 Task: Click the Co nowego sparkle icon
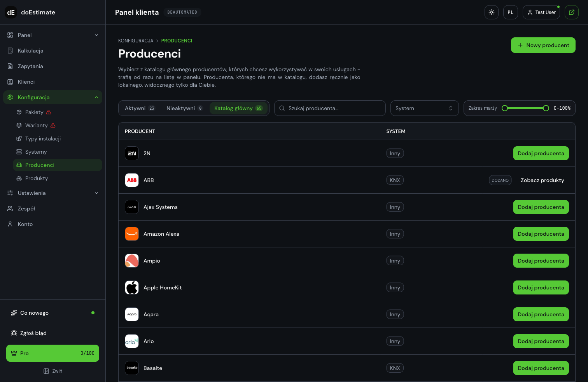pyautogui.click(x=14, y=313)
